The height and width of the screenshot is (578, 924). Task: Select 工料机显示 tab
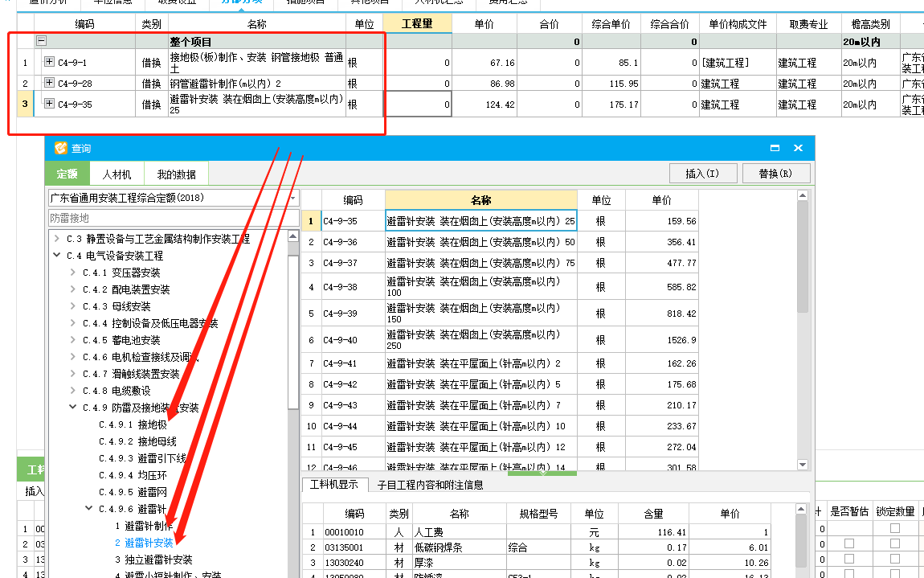pos(334,484)
